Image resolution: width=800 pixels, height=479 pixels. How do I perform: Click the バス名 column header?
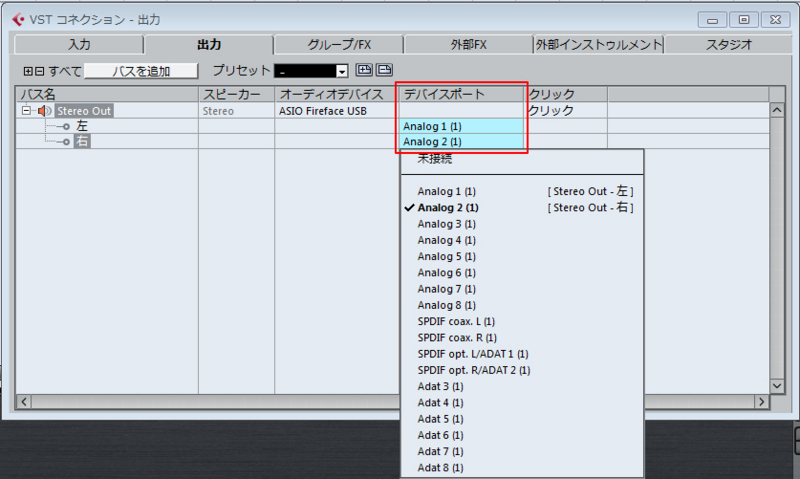(107, 94)
